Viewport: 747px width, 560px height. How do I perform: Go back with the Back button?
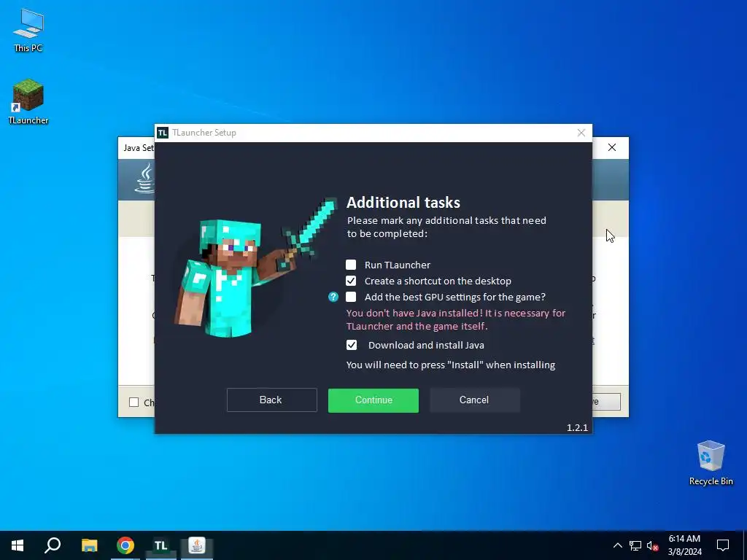[271, 400]
